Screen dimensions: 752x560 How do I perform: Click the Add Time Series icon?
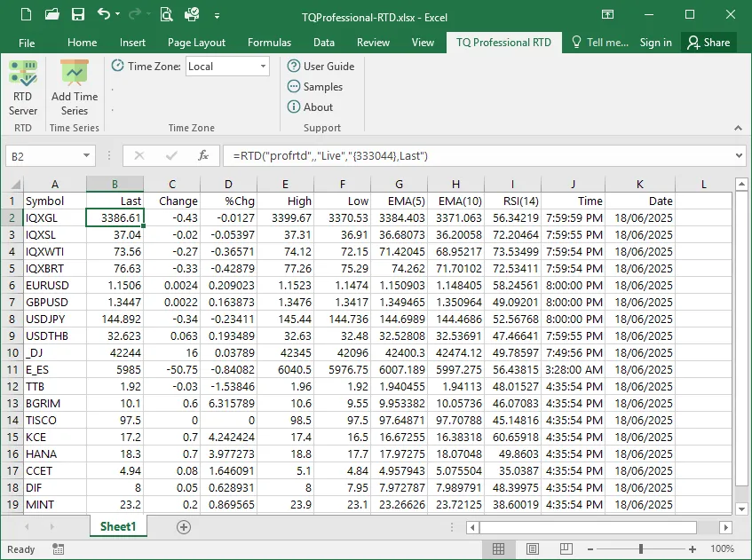click(x=75, y=89)
